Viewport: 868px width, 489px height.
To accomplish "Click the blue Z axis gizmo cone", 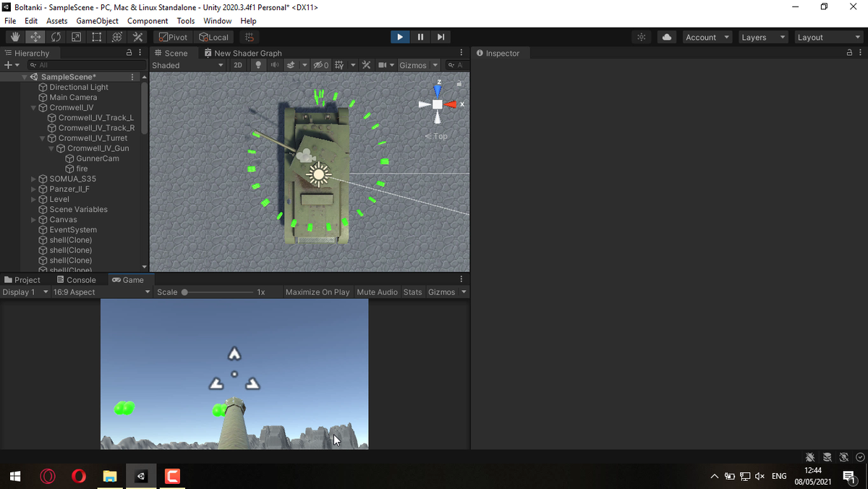I will click(437, 90).
